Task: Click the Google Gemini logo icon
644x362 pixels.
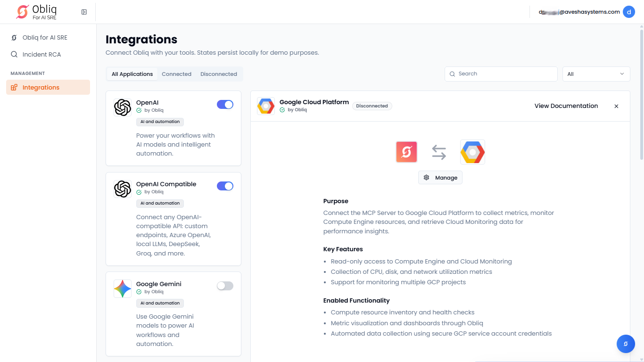Action: [x=123, y=288]
